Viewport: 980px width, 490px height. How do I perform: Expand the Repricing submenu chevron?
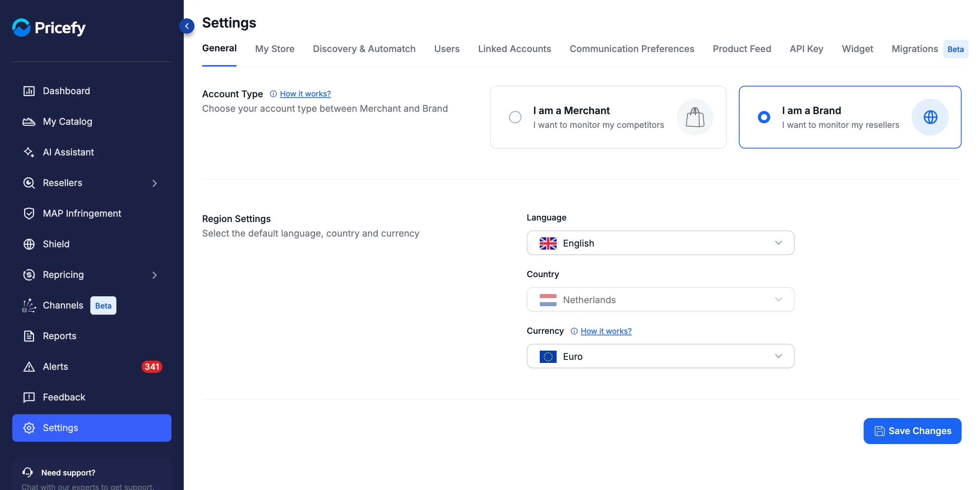[x=155, y=275]
